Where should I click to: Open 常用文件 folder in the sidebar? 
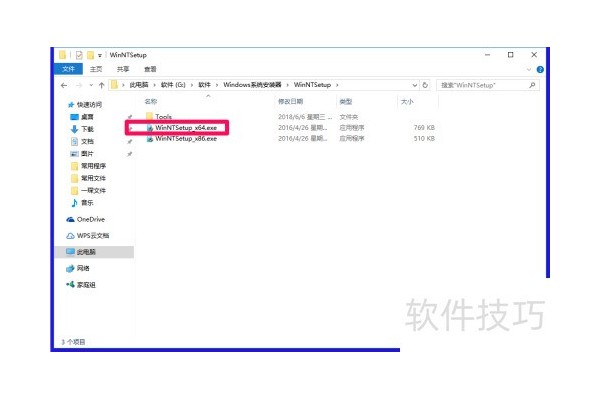(88, 178)
